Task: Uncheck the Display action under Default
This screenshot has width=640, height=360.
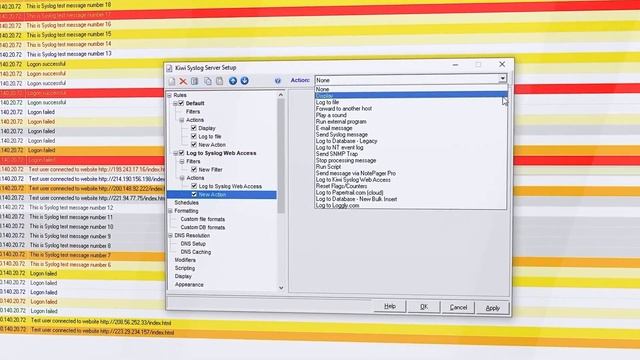Action: [x=194, y=128]
